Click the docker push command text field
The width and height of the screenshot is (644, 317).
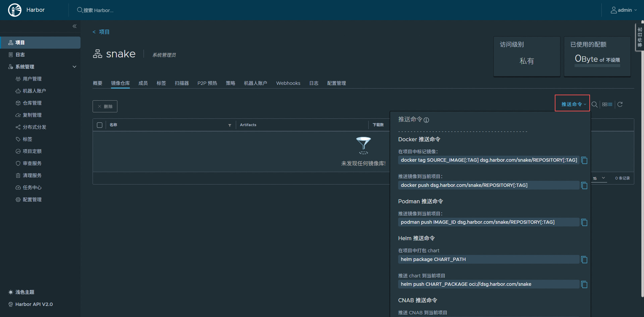489,185
